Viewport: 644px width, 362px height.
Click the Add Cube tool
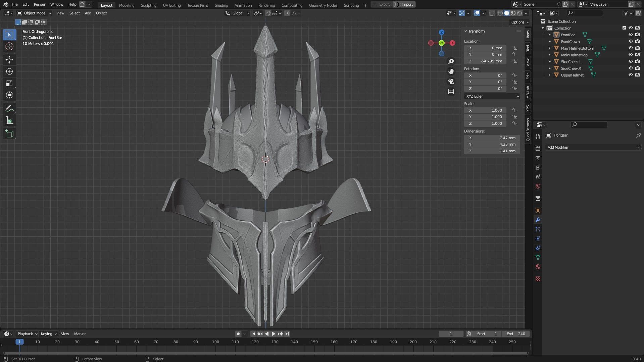coord(9,134)
